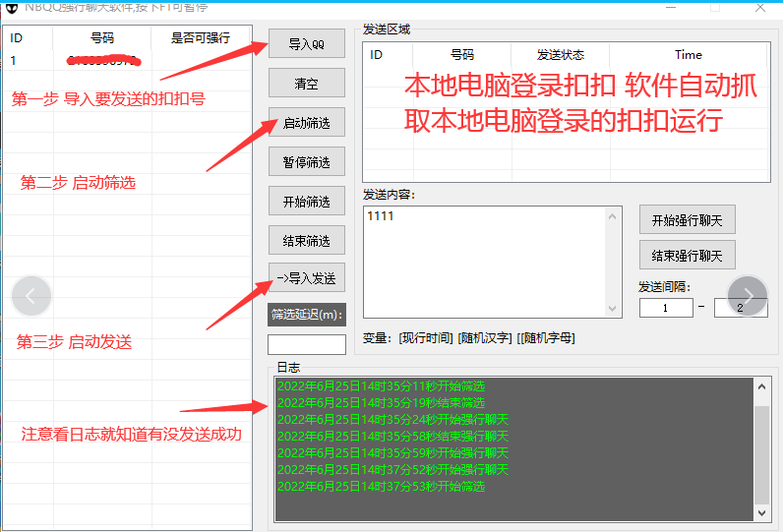Click log entry 14时35分59秒开始强行聊天
783x532 pixels.
tap(393, 452)
